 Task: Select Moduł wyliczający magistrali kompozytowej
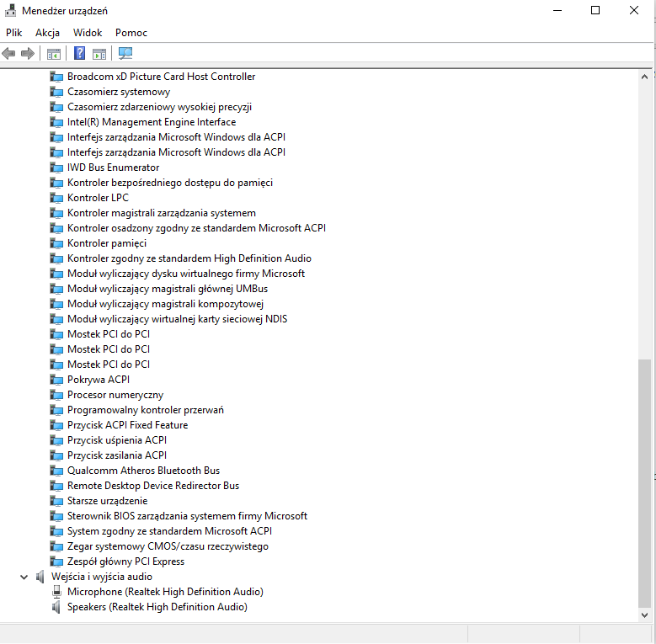coord(165,304)
